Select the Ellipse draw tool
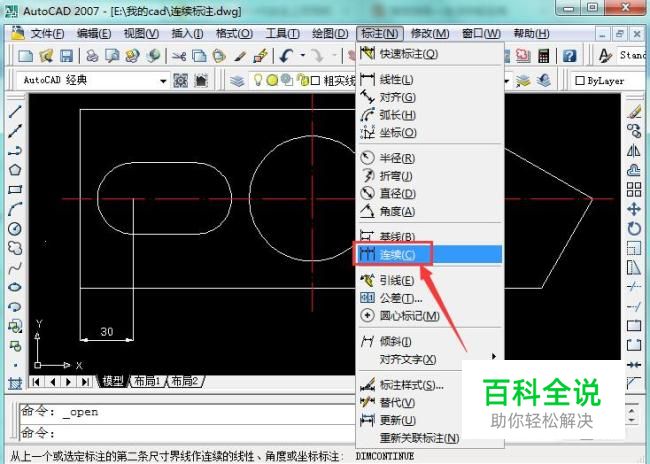 (15, 287)
